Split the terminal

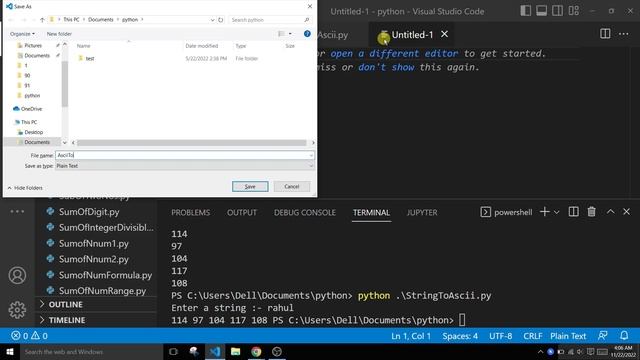point(573,212)
